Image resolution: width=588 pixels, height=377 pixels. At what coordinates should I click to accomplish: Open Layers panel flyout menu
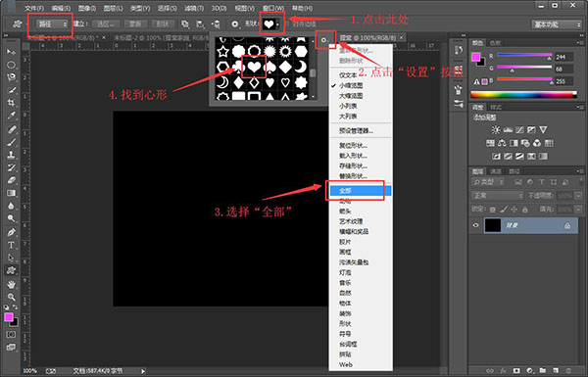(x=580, y=171)
